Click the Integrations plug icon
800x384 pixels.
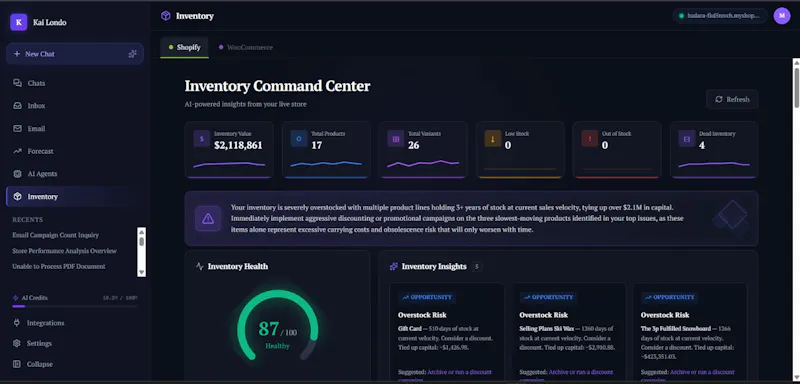click(17, 323)
